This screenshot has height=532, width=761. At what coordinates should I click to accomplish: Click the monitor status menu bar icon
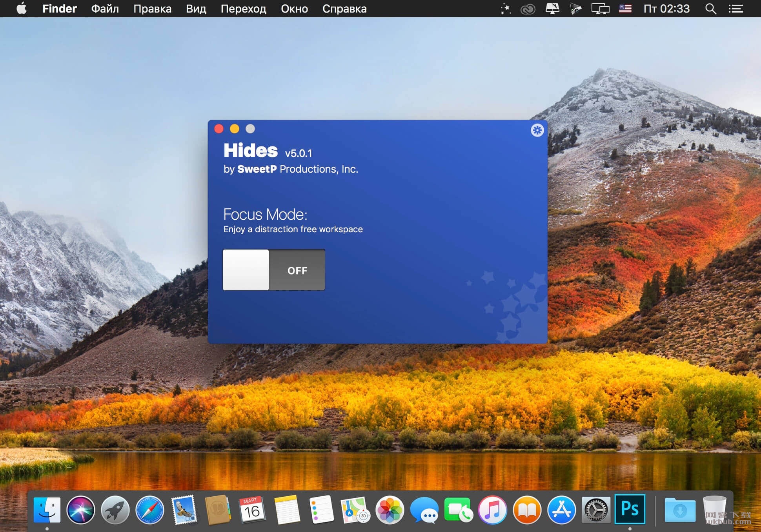(552, 9)
